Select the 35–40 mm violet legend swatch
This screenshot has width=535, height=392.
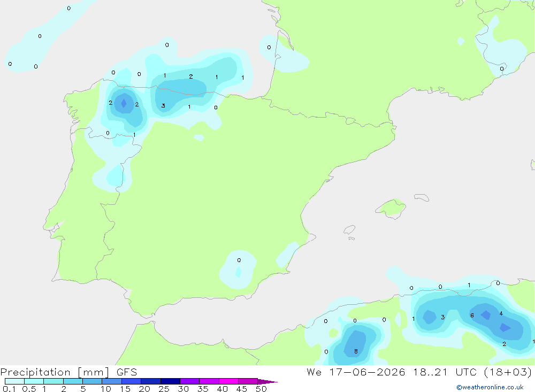[209, 381]
